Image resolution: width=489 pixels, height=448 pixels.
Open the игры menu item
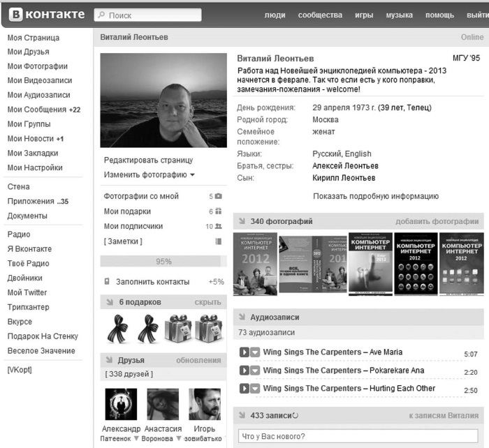[364, 15]
